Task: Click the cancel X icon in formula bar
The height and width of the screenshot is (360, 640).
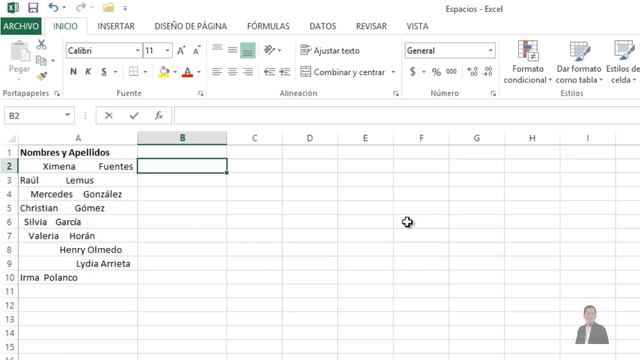Action: [x=109, y=116]
